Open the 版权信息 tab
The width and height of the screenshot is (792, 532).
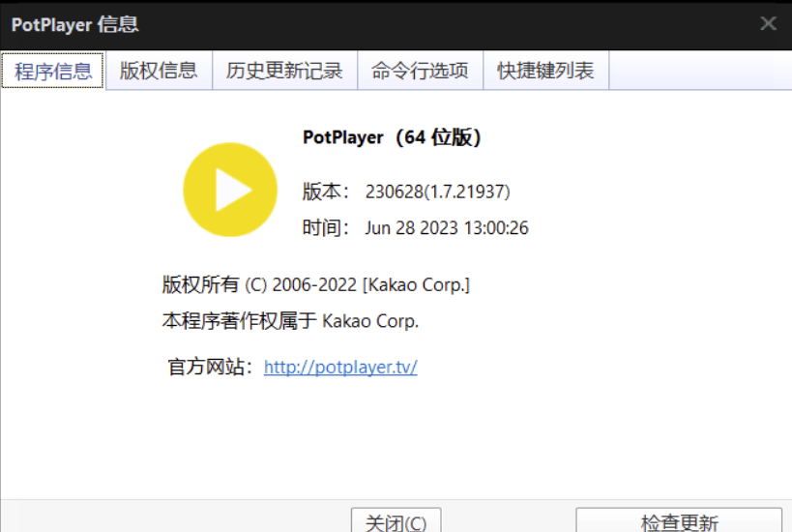pyautogui.click(x=159, y=71)
